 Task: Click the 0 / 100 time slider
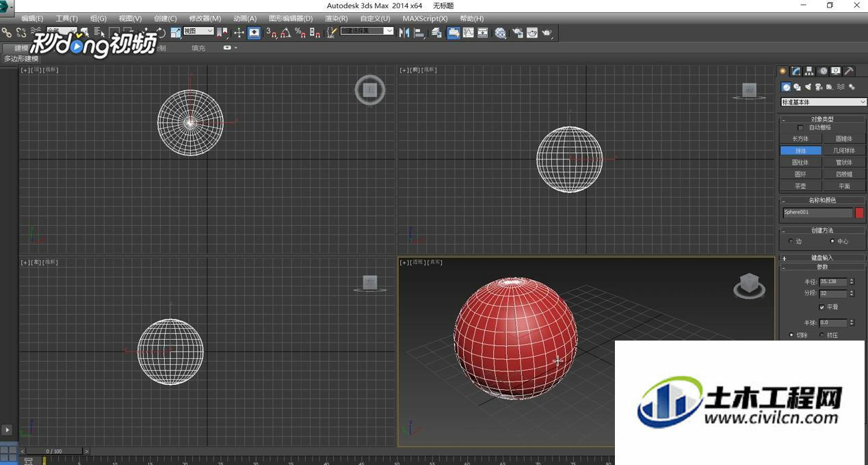tap(54, 451)
